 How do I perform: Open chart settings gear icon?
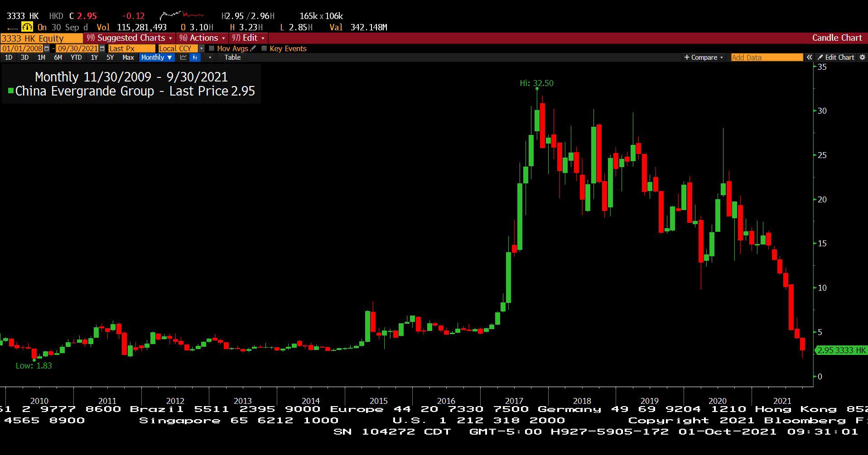point(862,57)
